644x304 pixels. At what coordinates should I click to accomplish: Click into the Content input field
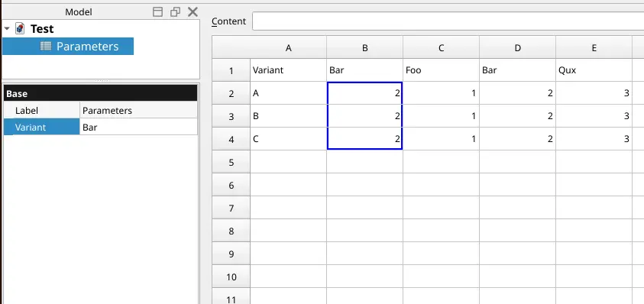click(448, 21)
